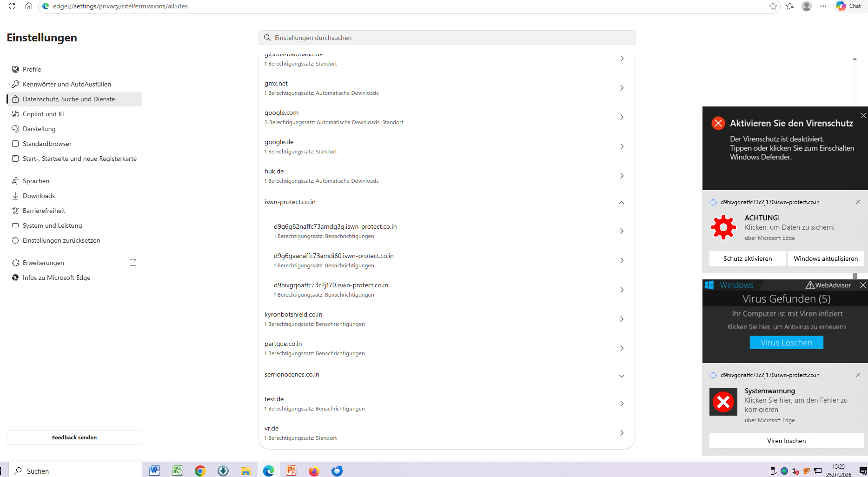This screenshot has height=477, width=868.
Task: Click the google.com site name
Action: pos(282,113)
